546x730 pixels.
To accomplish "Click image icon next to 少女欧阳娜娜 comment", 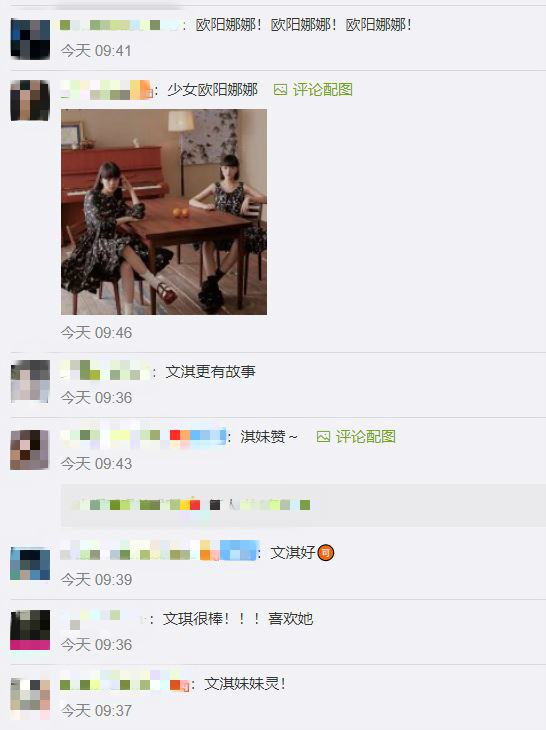I will [x=280, y=90].
